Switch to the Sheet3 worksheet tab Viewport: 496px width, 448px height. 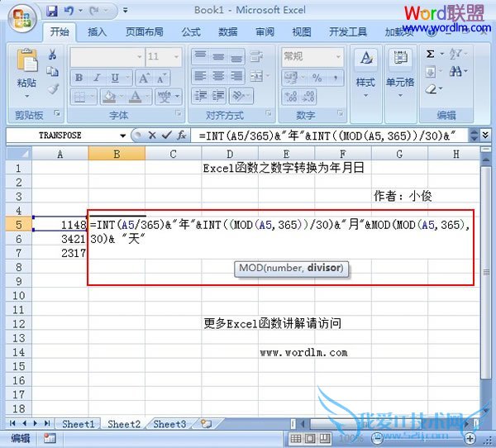(x=169, y=424)
